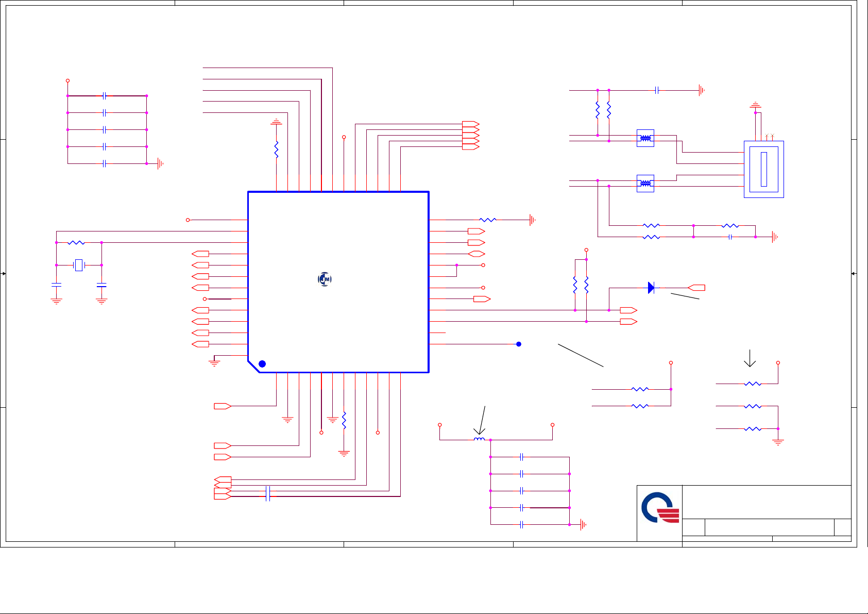Select the capacitor on the top-right horizontal line
This screenshot has width=868, height=614.
[657, 90]
